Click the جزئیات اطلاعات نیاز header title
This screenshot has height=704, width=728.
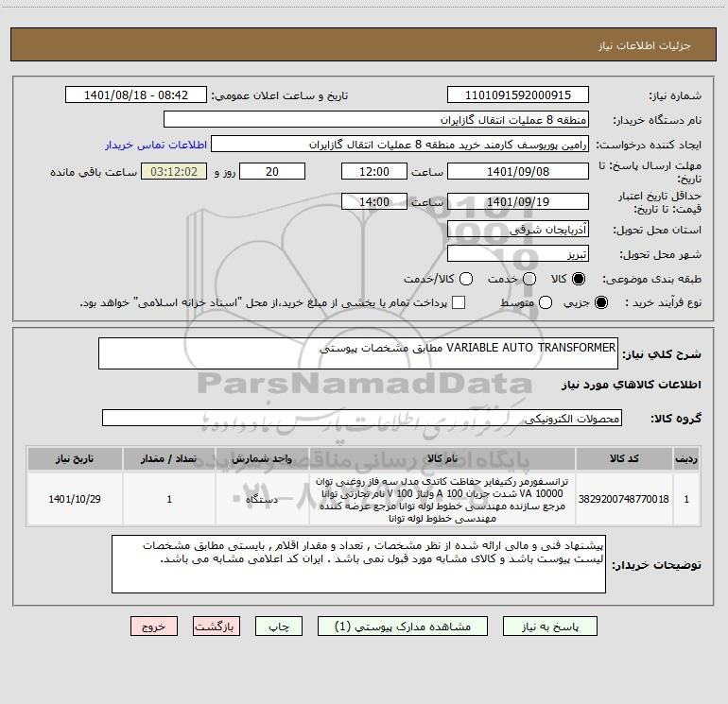645,45
